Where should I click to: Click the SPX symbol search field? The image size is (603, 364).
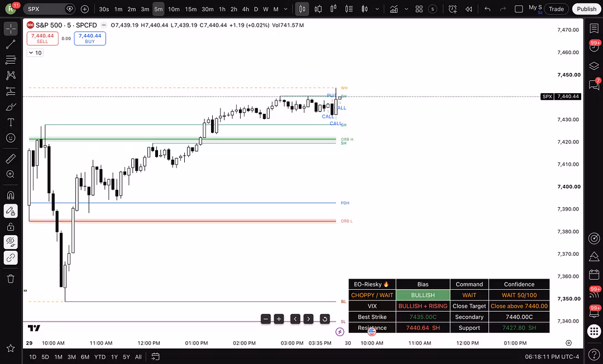tap(49, 9)
